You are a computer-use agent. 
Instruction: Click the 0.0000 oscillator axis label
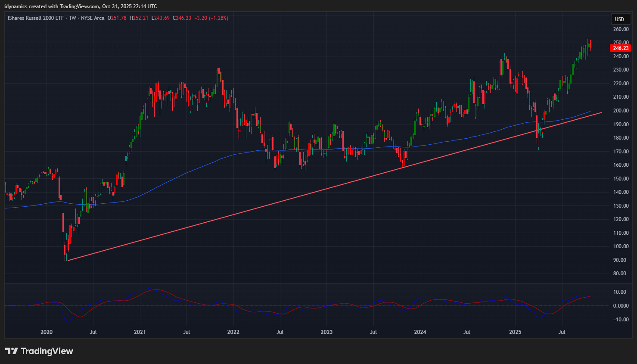point(621,306)
